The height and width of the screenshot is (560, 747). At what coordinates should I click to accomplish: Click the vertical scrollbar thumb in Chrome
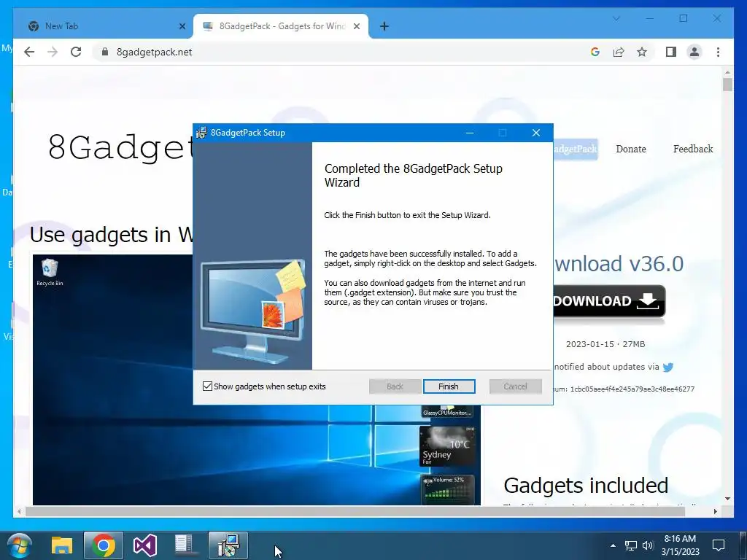click(727, 85)
